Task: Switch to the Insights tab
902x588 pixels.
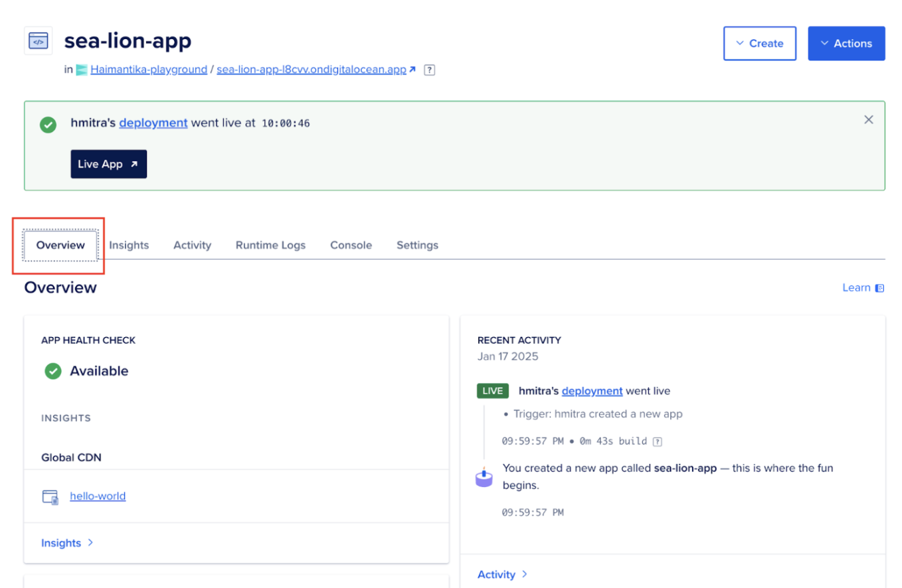Action: pos(129,245)
